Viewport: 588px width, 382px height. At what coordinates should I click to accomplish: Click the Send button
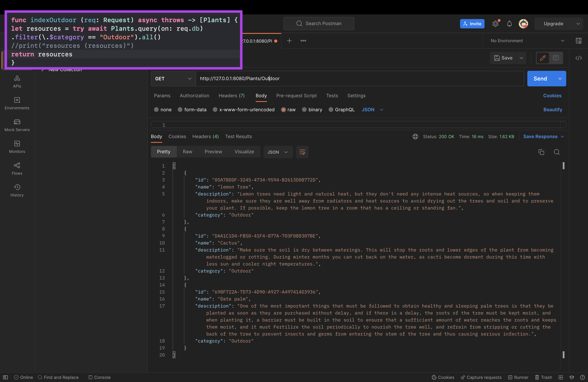[x=540, y=79]
